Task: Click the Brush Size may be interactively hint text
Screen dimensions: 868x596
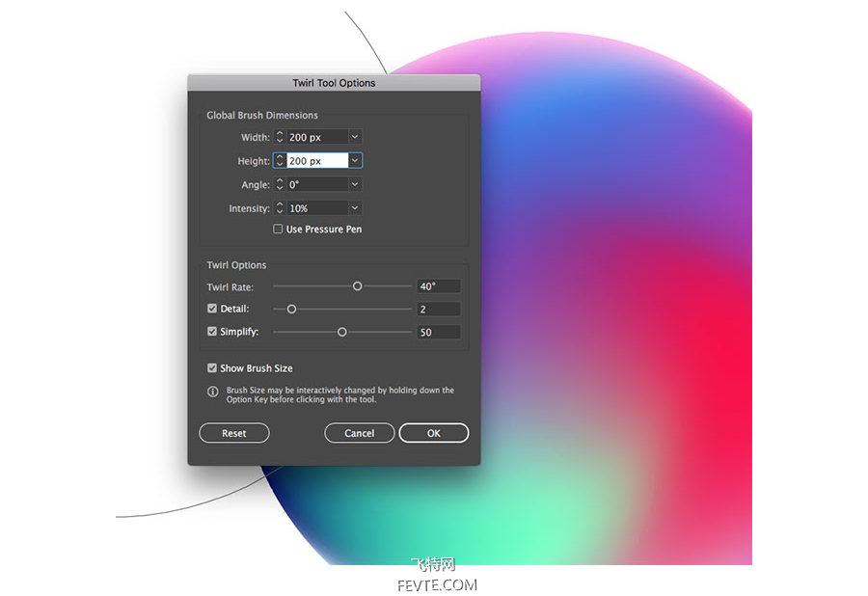Action: (x=339, y=394)
